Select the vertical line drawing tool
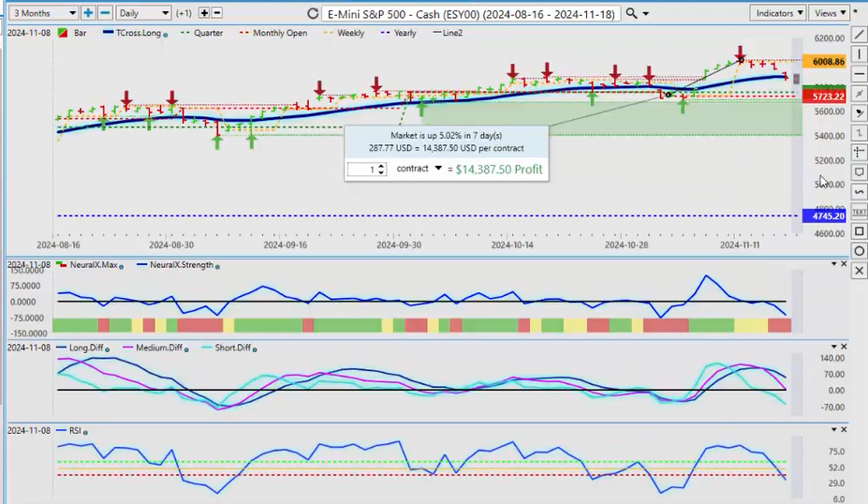This screenshot has width=868, height=504. coord(860,53)
